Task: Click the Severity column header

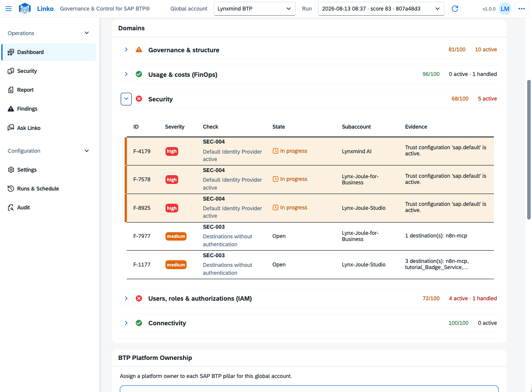Action: (x=175, y=126)
